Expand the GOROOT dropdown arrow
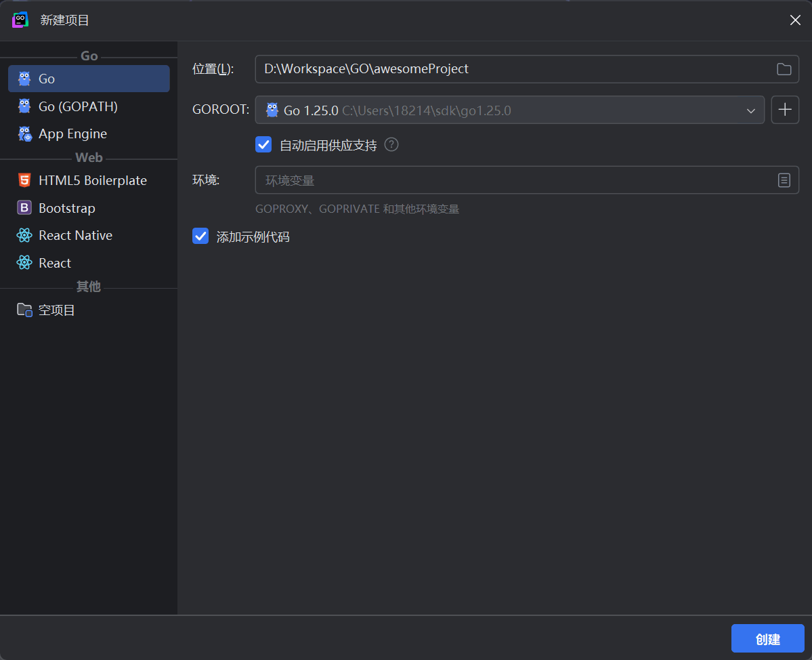Screen dimensions: 812x660 coord(750,110)
